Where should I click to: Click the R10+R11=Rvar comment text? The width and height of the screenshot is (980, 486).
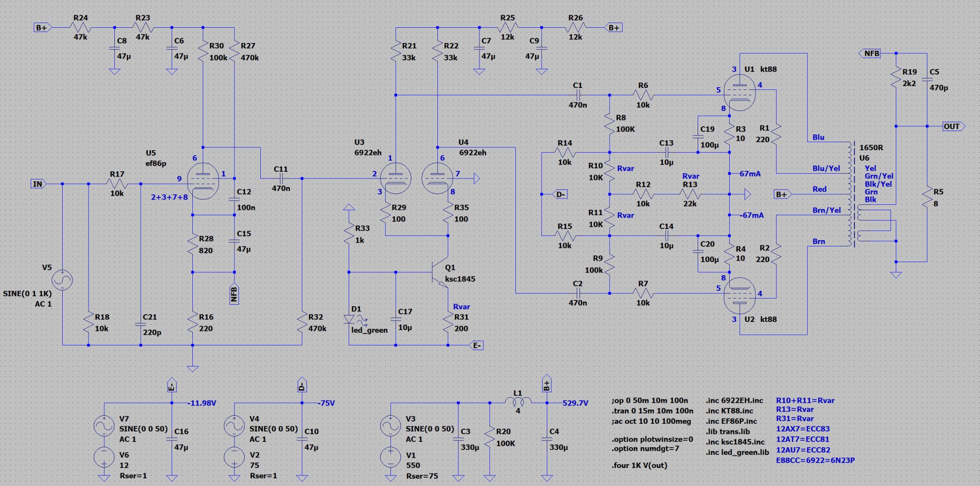click(x=805, y=400)
